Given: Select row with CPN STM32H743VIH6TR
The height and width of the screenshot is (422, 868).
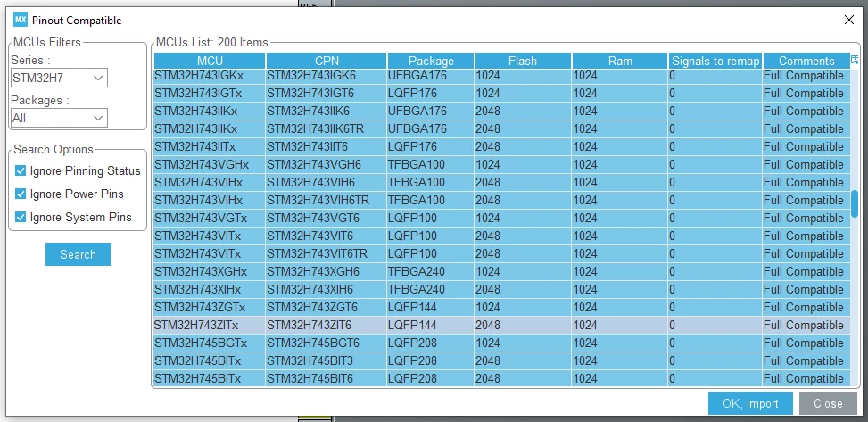Looking at the screenshot, I should pos(501,200).
